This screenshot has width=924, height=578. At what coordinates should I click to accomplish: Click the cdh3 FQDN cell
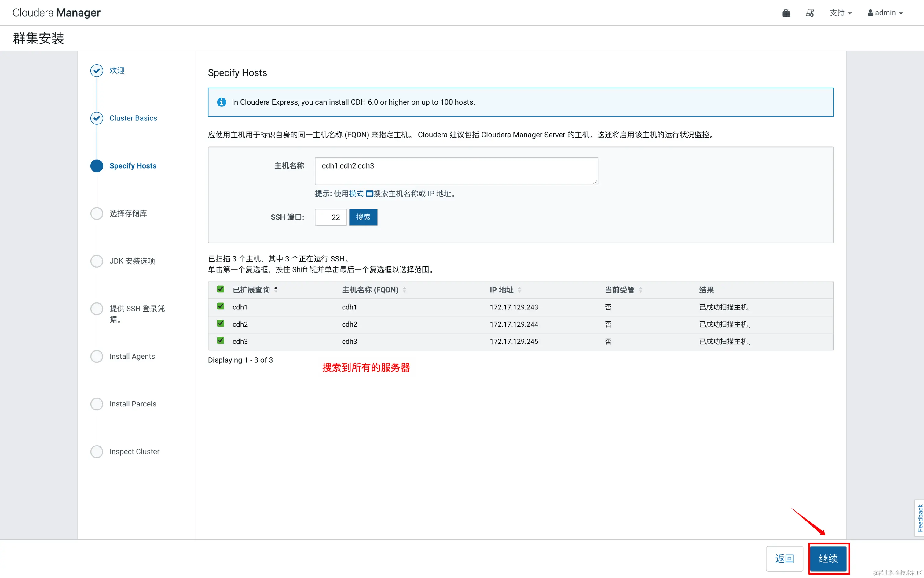(x=349, y=342)
